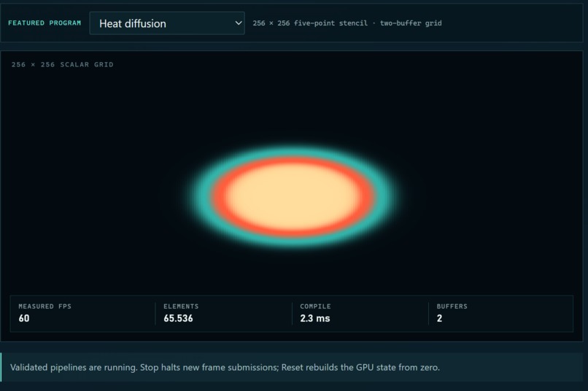Click the buffers value 2
588x391 pixels.
tap(439, 318)
